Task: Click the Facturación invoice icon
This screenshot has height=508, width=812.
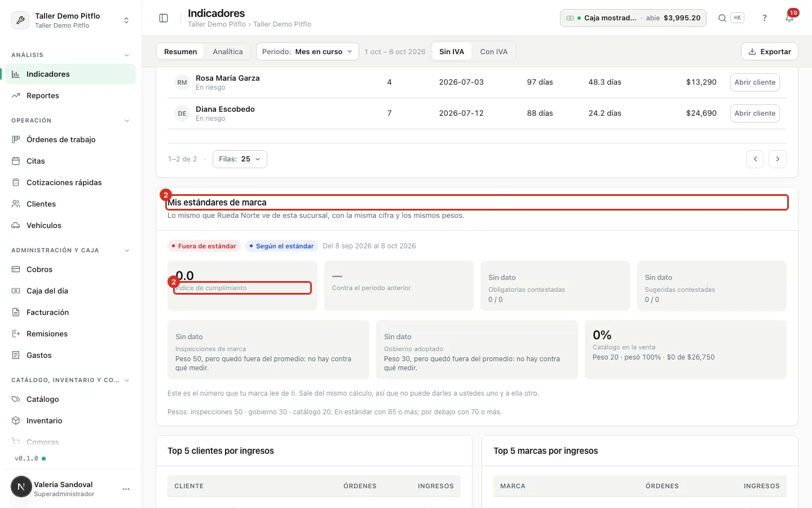Action: 16,312
